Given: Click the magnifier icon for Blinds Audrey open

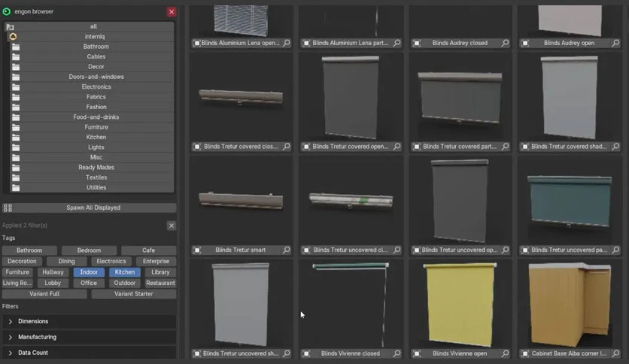Looking at the screenshot, I should (x=615, y=43).
